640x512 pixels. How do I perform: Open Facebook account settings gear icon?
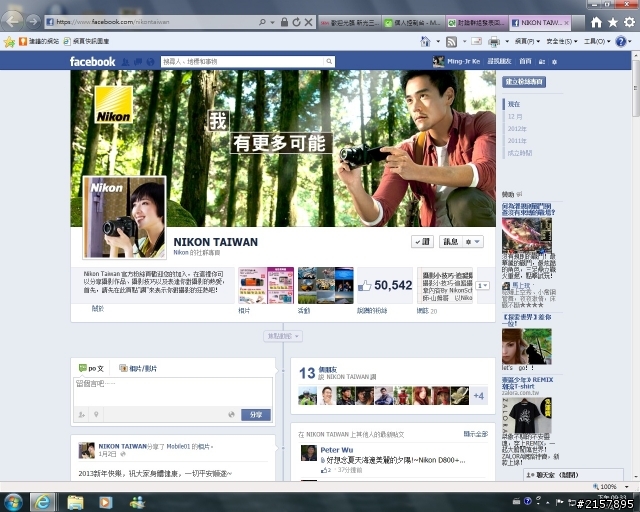pyautogui.click(x=554, y=62)
